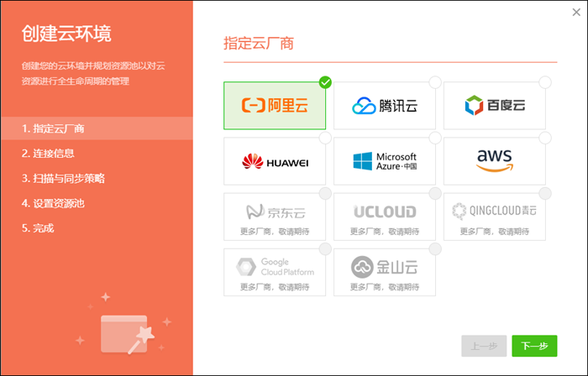The height and width of the screenshot is (376, 588).
Task: Click 更多厂商，敬请期待 under 金山云
Action: point(385,287)
